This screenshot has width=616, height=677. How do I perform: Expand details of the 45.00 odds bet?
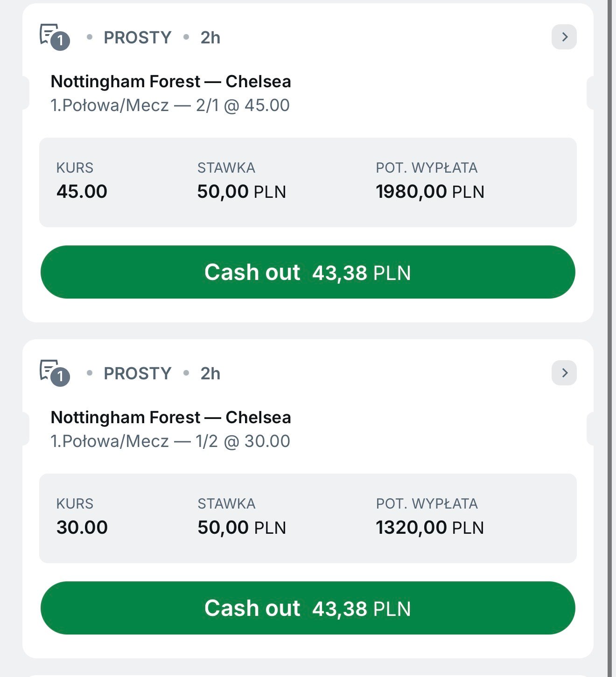564,37
